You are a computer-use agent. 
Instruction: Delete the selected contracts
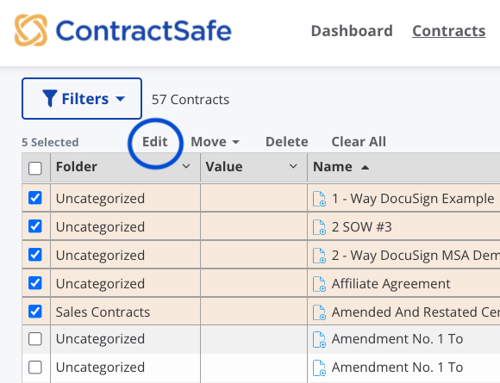pos(287,142)
